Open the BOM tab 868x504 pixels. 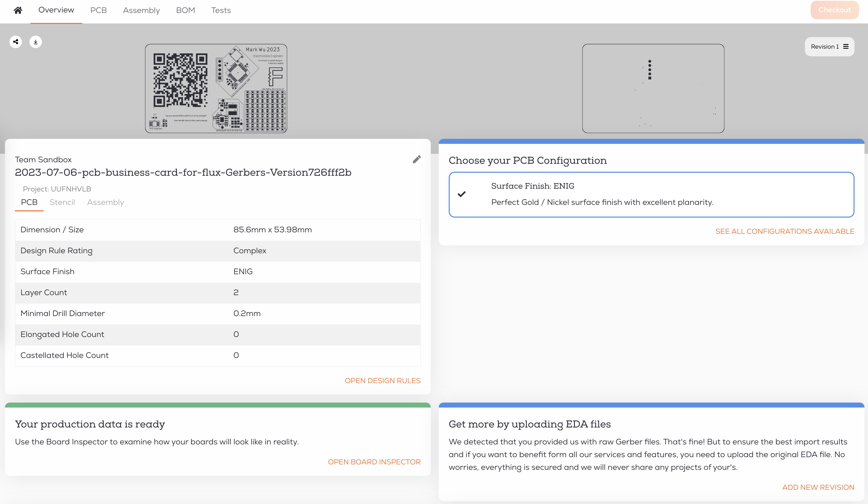pos(185,10)
